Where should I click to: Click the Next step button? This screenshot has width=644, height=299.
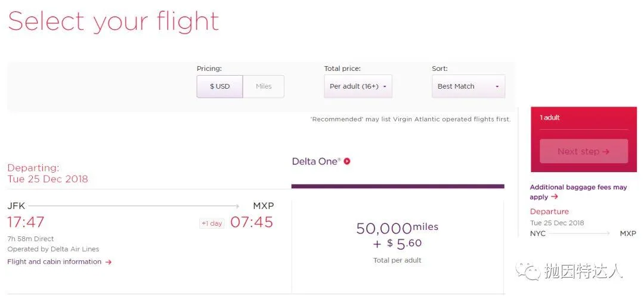click(584, 151)
